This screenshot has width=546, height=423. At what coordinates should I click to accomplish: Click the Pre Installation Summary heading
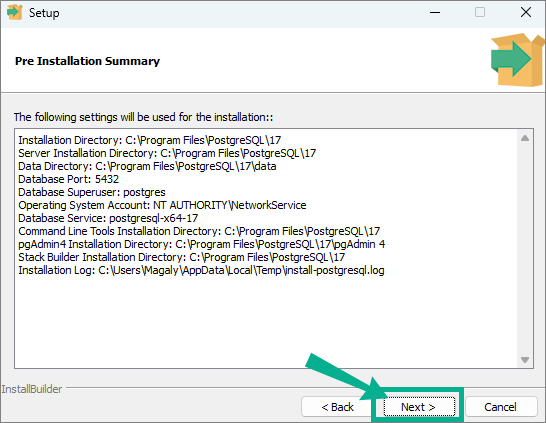(x=87, y=61)
